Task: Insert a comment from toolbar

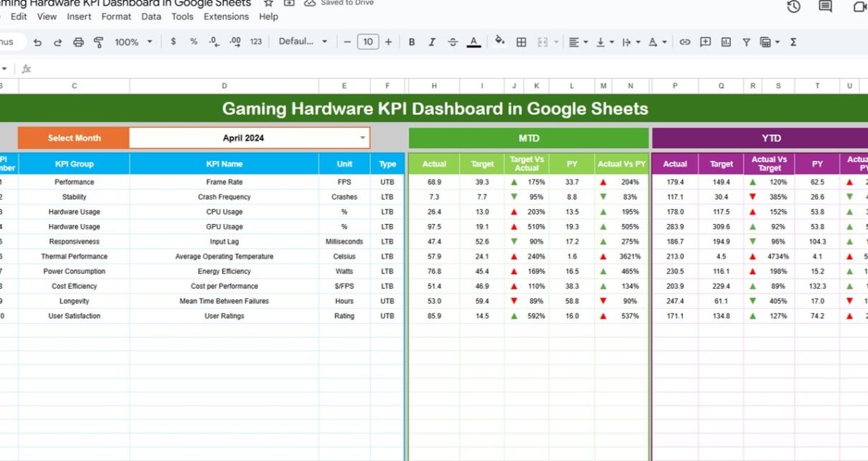Action: (705, 42)
